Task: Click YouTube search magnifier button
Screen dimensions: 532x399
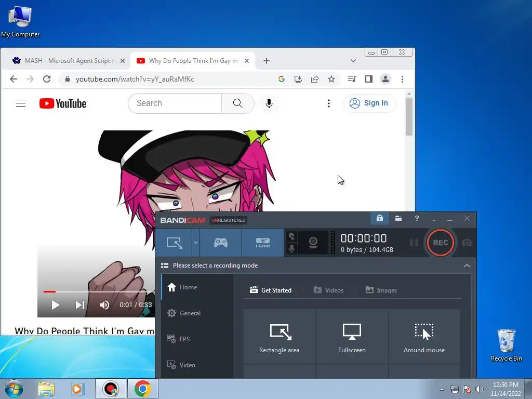Action: click(238, 103)
